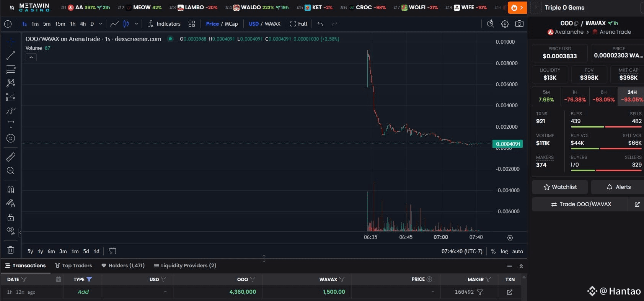Select the brush drawing tool
Screen dimensions: 644x301
click(x=11, y=111)
